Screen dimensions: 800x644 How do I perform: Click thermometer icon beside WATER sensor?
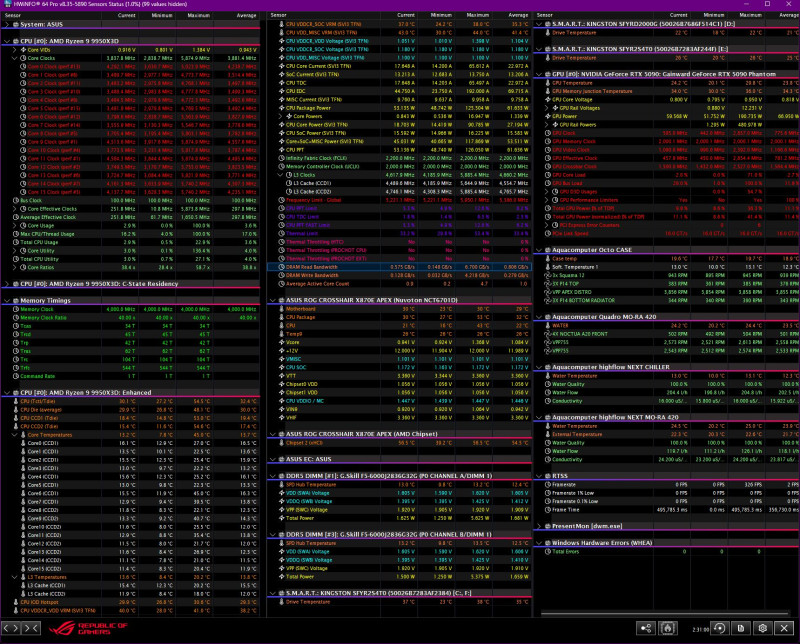548,326
